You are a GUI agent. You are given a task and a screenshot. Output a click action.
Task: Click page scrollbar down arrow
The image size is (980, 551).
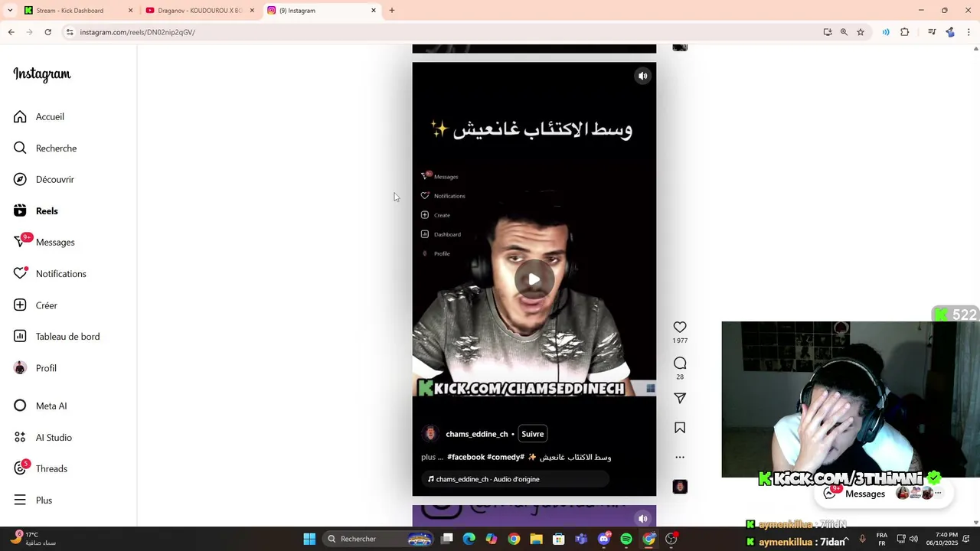click(976, 523)
